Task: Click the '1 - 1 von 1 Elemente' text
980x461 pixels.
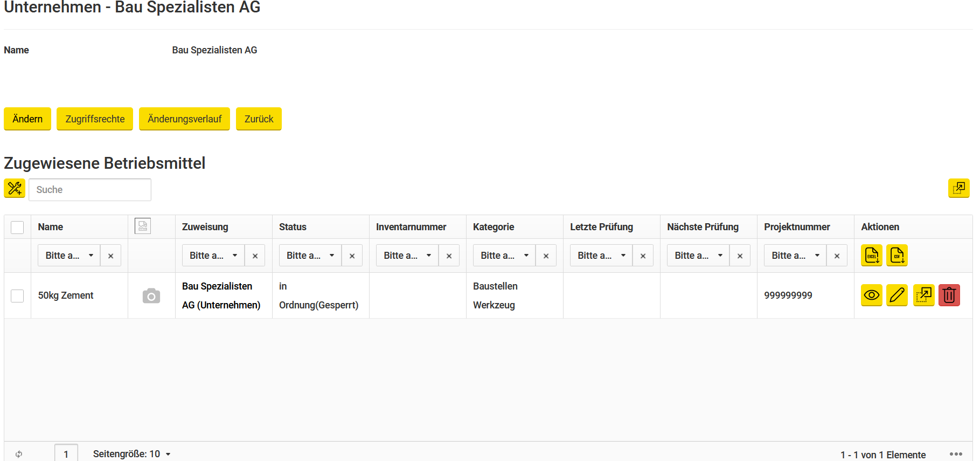Action: pos(883,455)
